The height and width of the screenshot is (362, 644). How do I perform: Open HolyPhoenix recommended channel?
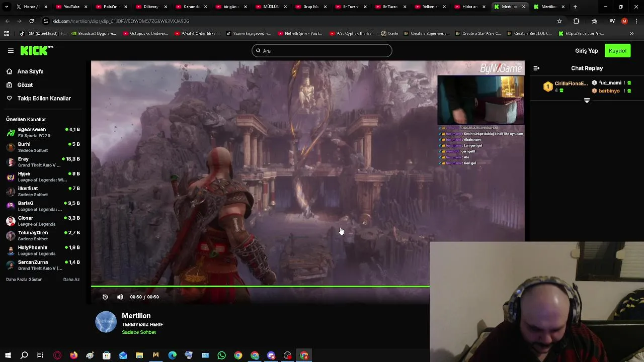(43, 250)
